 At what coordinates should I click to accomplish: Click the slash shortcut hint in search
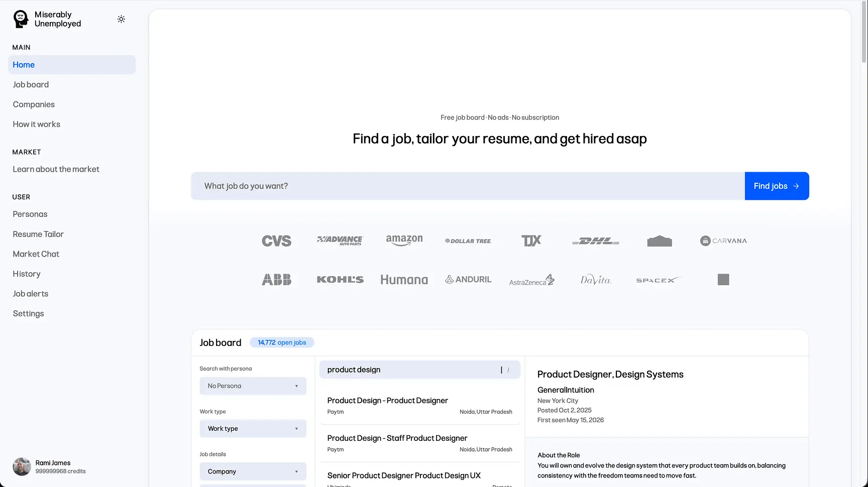pyautogui.click(x=508, y=370)
